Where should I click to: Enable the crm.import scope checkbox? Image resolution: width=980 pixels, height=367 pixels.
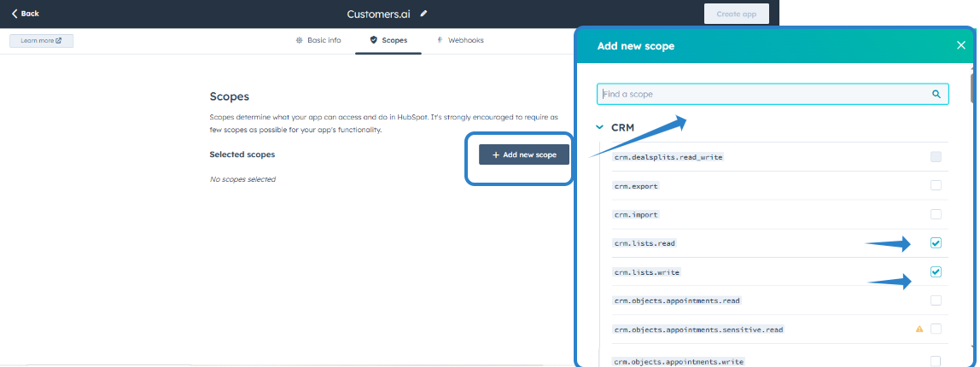pos(936,214)
